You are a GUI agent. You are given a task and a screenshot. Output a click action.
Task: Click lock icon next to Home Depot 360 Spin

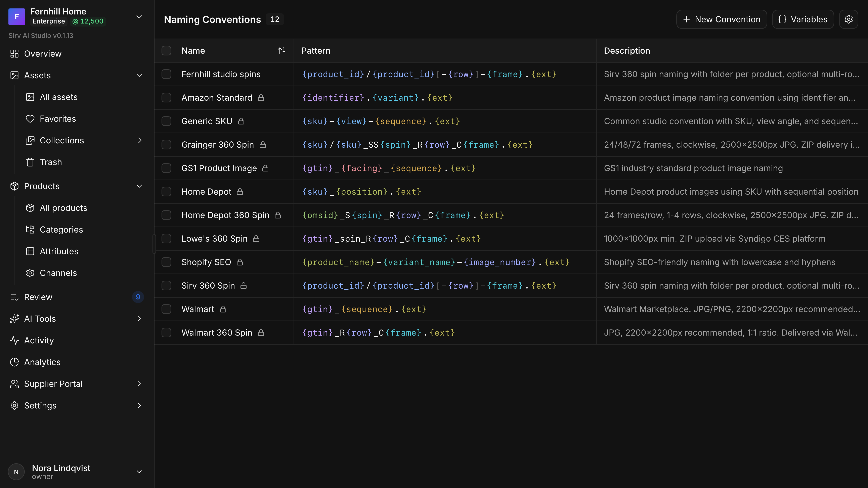click(x=278, y=215)
